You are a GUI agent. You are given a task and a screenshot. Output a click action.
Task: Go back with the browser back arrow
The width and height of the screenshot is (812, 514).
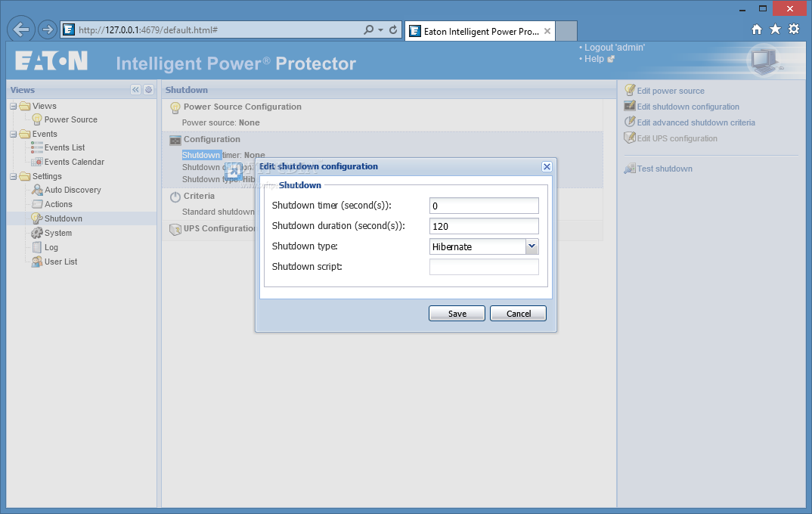pyautogui.click(x=21, y=29)
